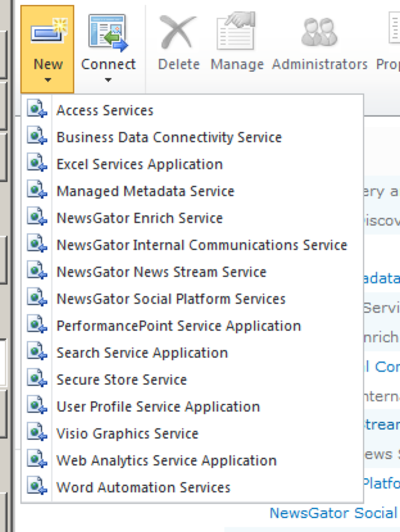Click the Administrators people icon
Viewport: 400px width, 532px height.
coord(319,33)
